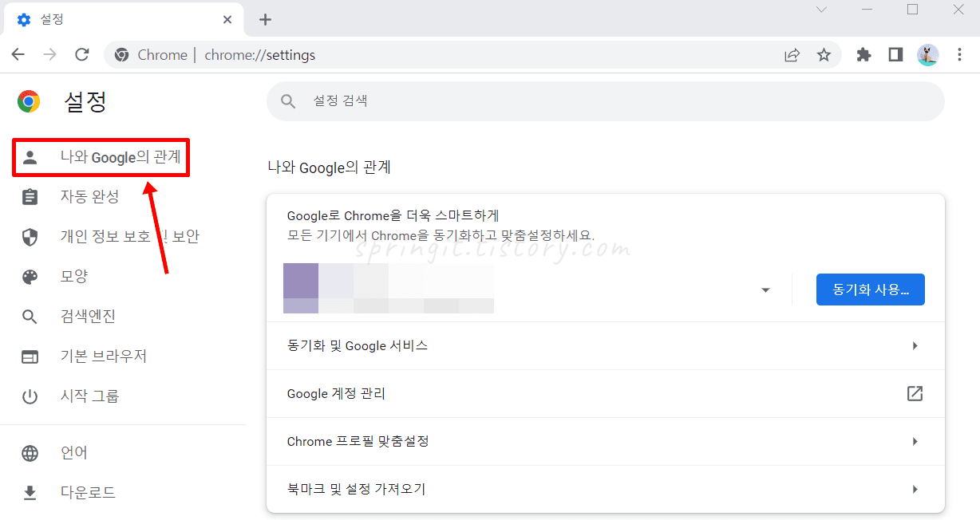Click the 나와 Google의 관계 section heading
The width and height of the screenshot is (980, 520).
pyautogui.click(x=329, y=167)
